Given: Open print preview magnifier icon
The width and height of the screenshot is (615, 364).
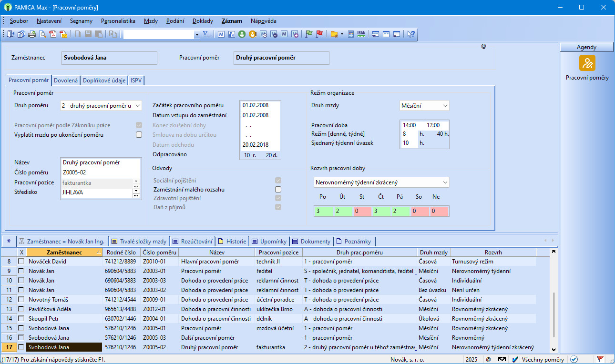Looking at the screenshot, I should [42, 34].
